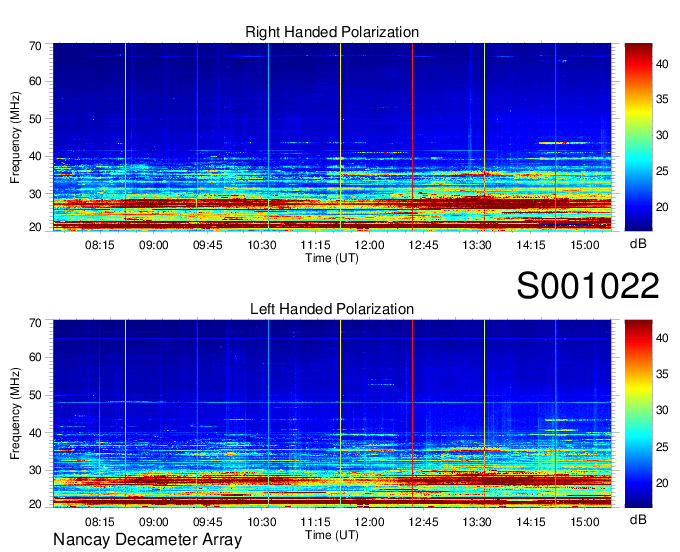Click "35" tick on Right Handed colorbar
The height and width of the screenshot is (552, 680).
pyautogui.click(x=662, y=99)
